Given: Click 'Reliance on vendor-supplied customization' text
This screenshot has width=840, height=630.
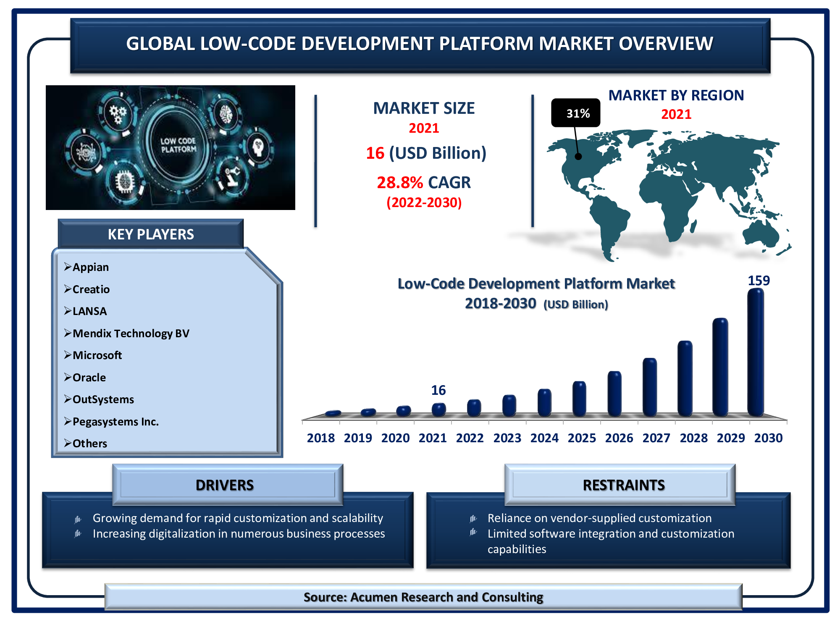Looking at the screenshot, I should tap(599, 518).
